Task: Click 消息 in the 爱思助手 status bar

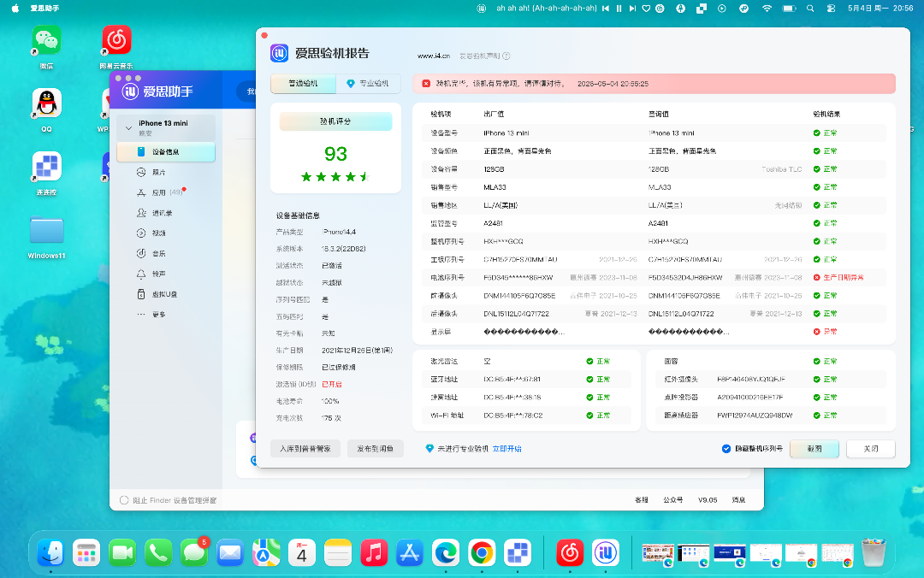Action: coord(739,499)
